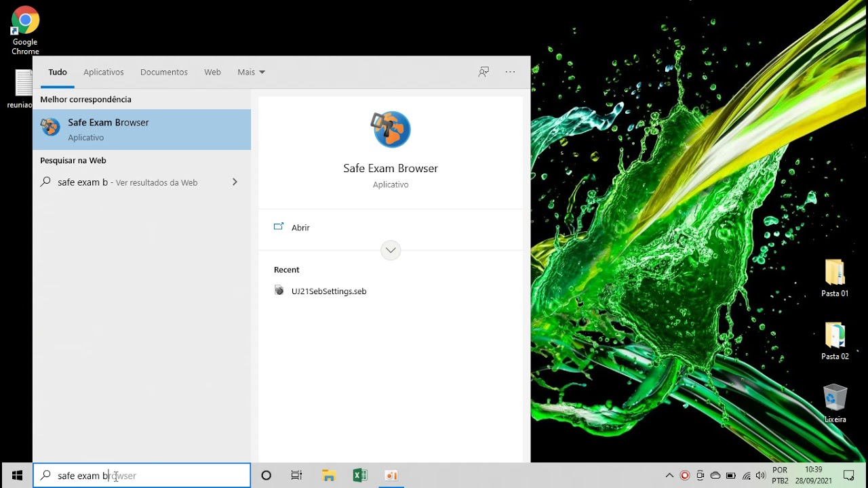Screen dimensions: 868x488
Task: Open Wi-Fi network tray icon
Action: point(747,475)
